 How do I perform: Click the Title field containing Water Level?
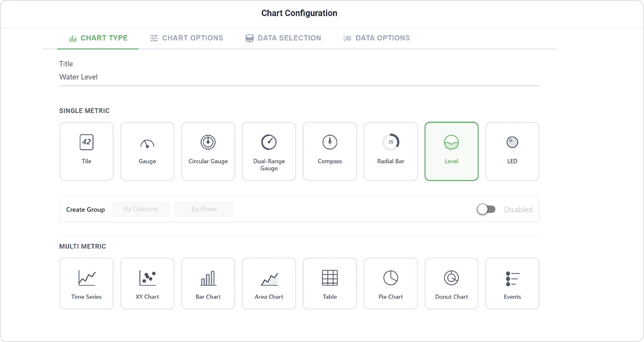299,77
